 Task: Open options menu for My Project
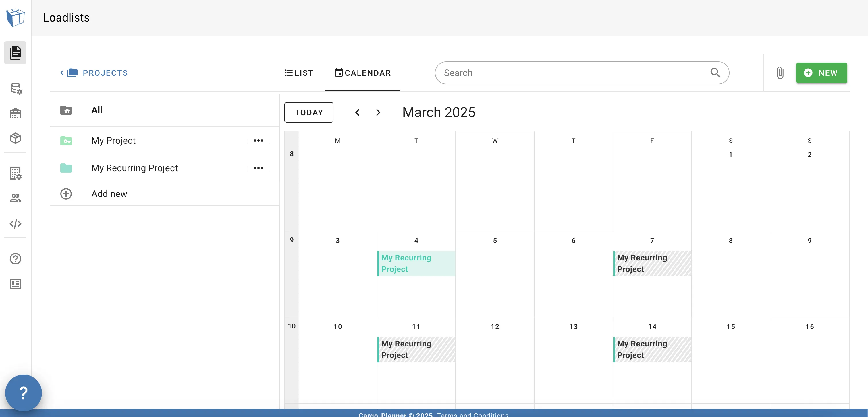pos(258,140)
